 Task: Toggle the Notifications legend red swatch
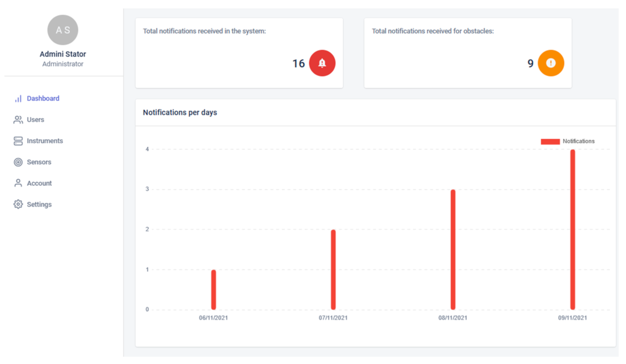tap(550, 141)
